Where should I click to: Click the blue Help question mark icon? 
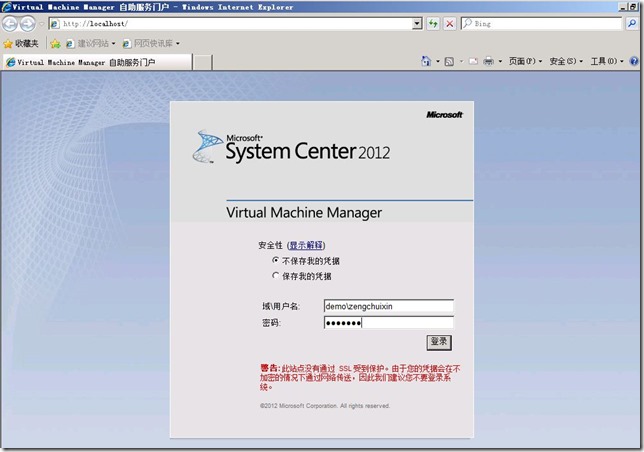634,61
